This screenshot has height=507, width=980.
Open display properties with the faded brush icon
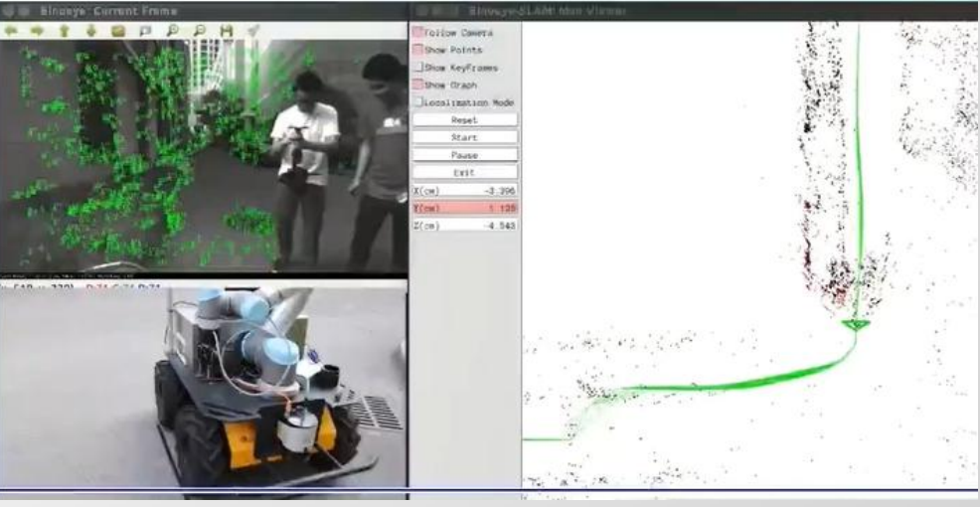coord(253,31)
